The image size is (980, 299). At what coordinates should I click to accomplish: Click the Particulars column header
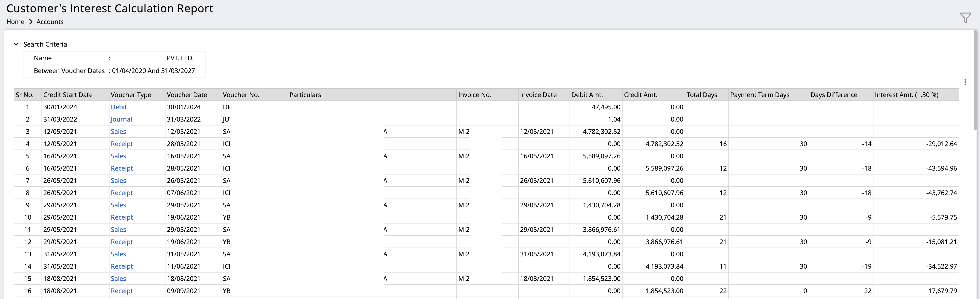tap(372, 95)
